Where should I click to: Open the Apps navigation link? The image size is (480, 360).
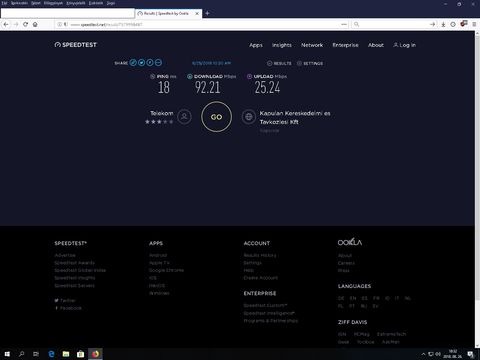pos(256,45)
